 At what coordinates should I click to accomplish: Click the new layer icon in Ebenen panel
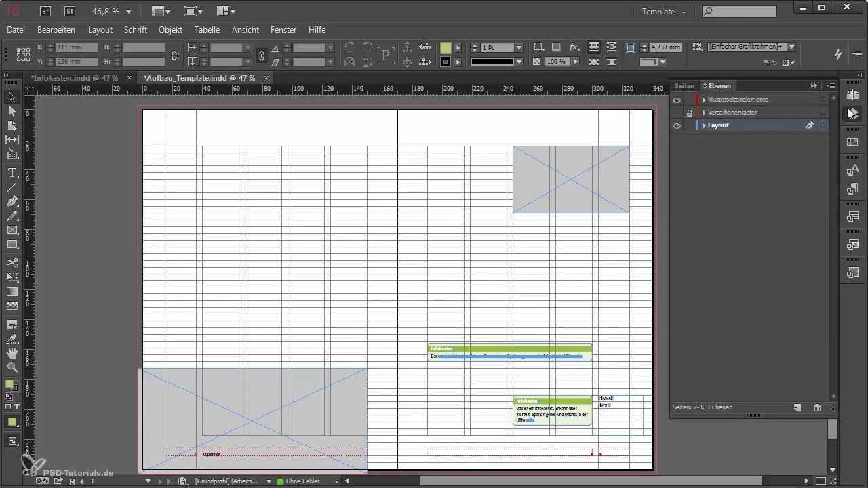tap(797, 407)
